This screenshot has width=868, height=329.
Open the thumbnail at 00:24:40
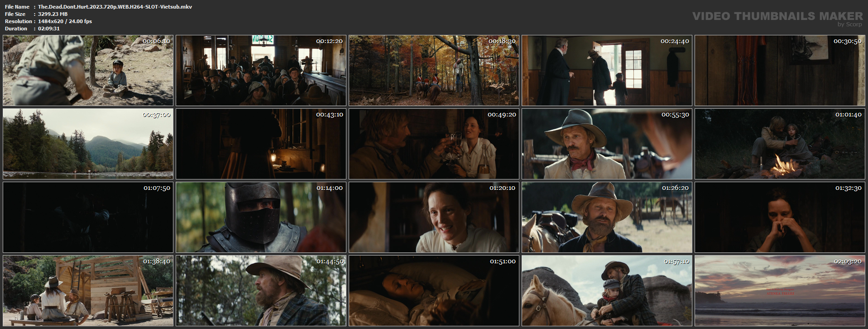coord(607,71)
